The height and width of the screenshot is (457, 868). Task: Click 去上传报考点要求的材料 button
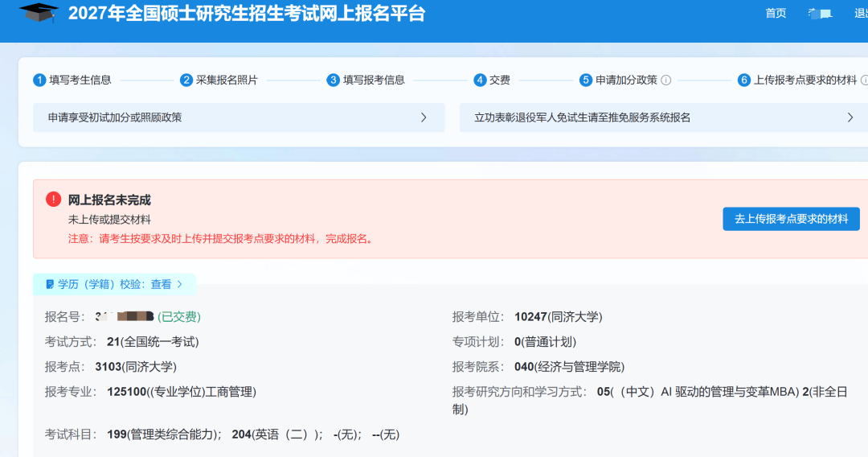click(x=791, y=219)
